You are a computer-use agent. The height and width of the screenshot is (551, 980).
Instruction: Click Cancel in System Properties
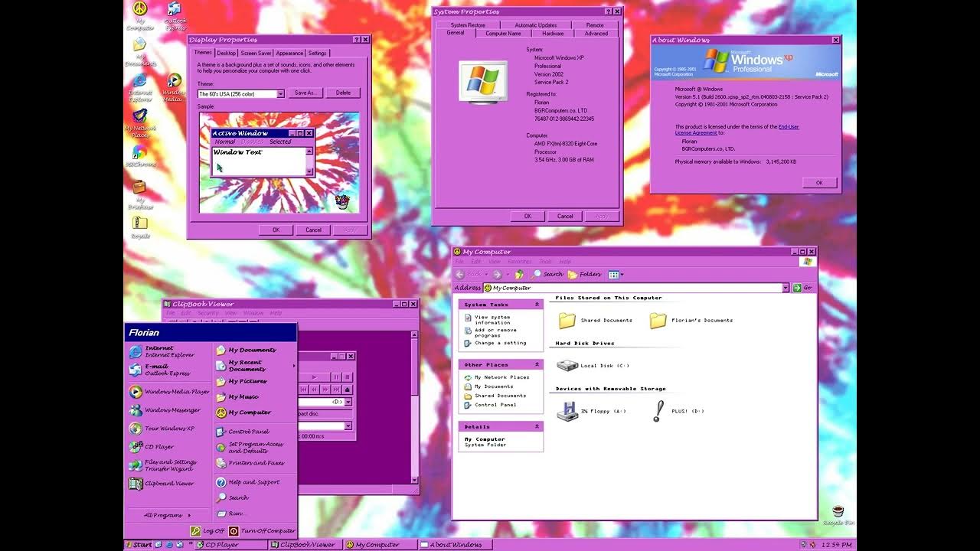tap(565, 216)
